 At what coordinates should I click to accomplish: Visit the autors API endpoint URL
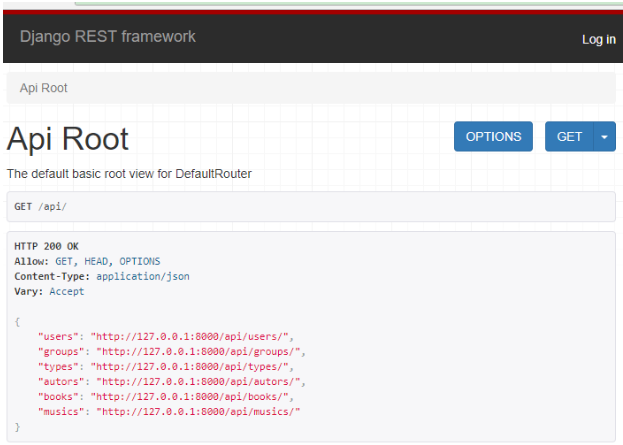198,382
